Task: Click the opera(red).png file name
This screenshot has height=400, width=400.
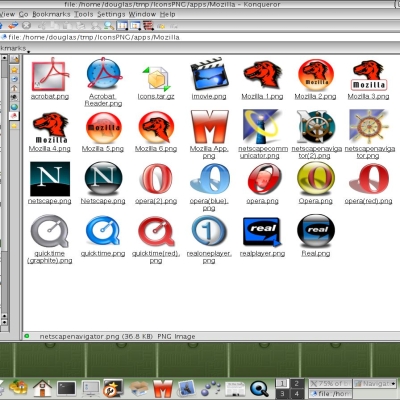Action: tap(368, 201)
